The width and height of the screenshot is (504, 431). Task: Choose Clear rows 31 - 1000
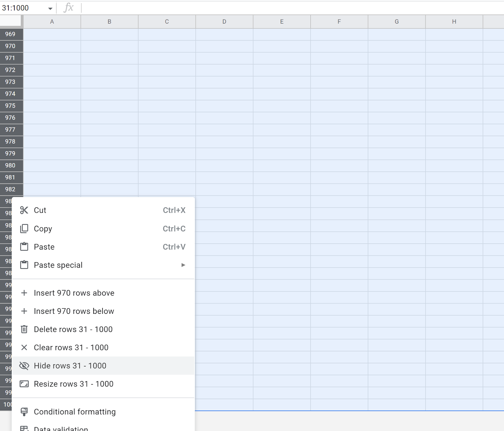[x=71, y=348]
